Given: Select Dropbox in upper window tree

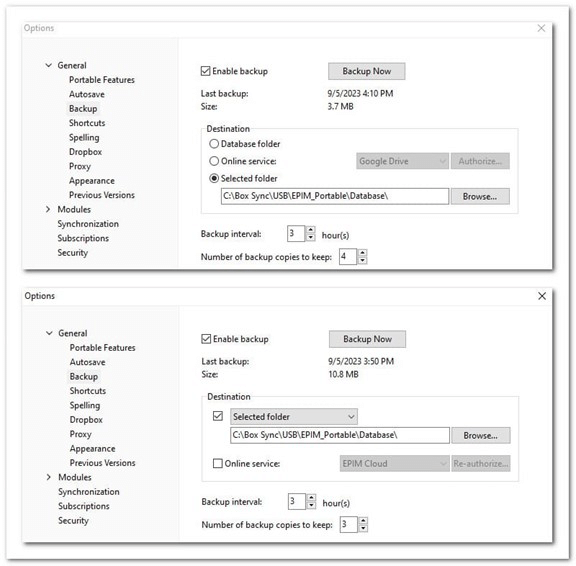Looking at the screenshot, I should [x=85, y=152].
